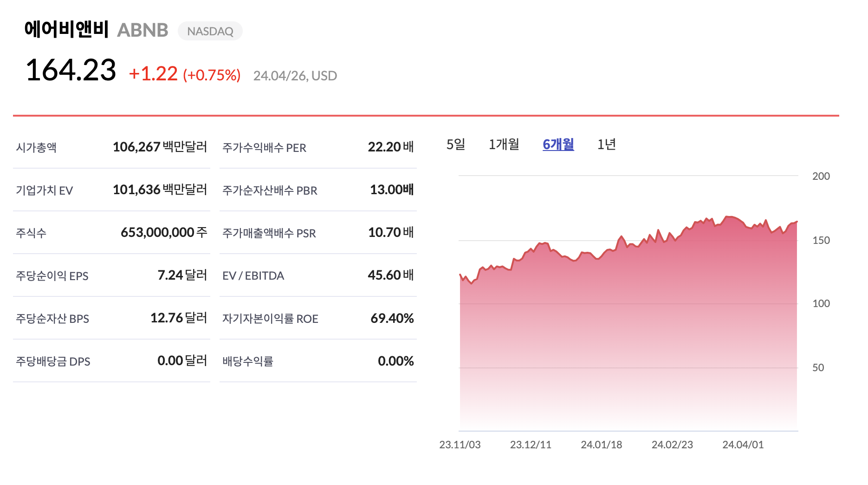Click the DPS value 0.00 달러
Screen dimensions: 868x485
182,360
